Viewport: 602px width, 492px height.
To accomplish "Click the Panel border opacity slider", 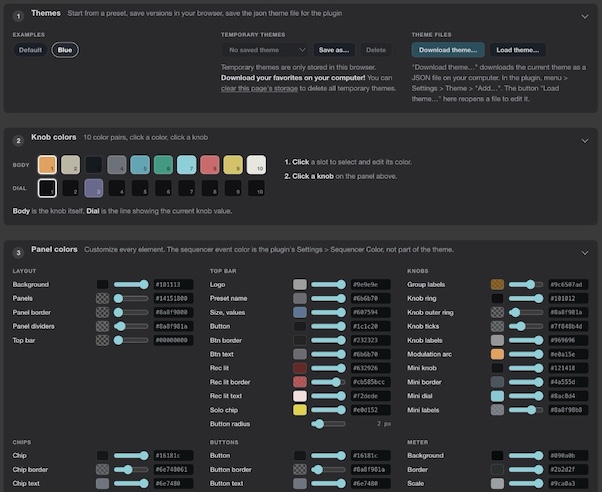I will [131, 312].
